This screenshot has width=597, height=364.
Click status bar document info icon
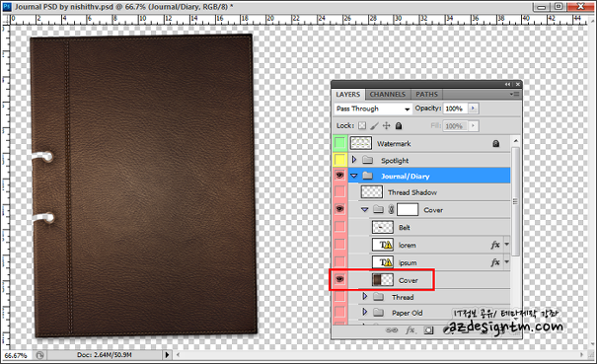(x=39, y=355)
